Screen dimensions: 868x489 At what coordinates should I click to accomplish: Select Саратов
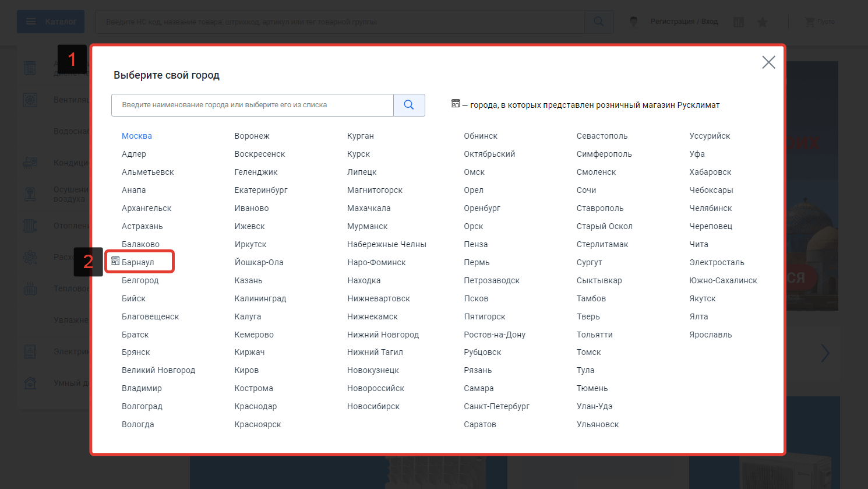(x=480, y=424)
